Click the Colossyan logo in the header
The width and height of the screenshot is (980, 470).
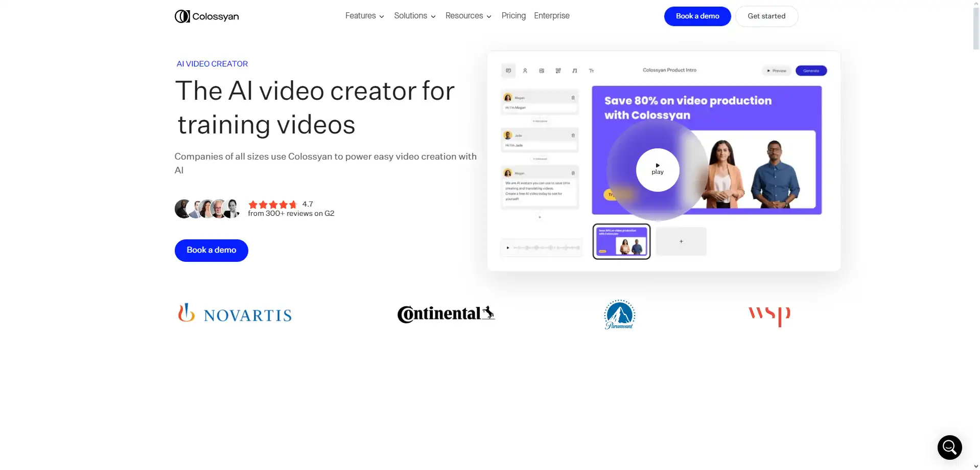(207, 16)
